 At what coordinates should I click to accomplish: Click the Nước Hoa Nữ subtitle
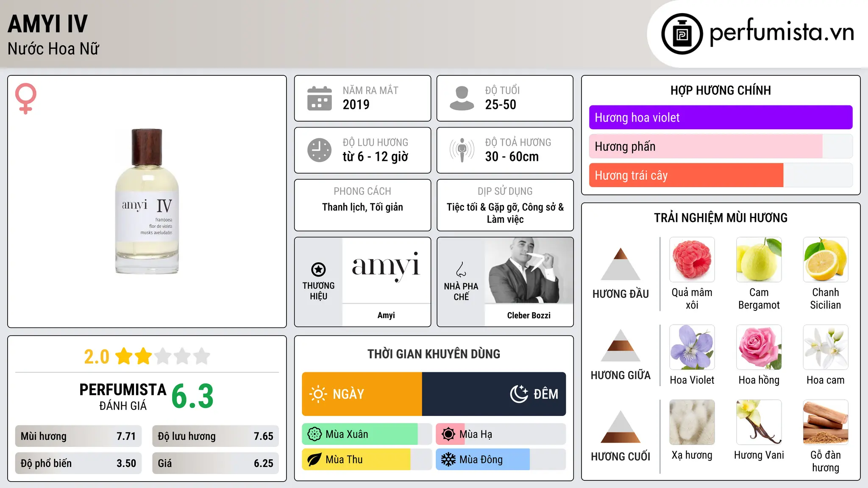click(53, 49)
